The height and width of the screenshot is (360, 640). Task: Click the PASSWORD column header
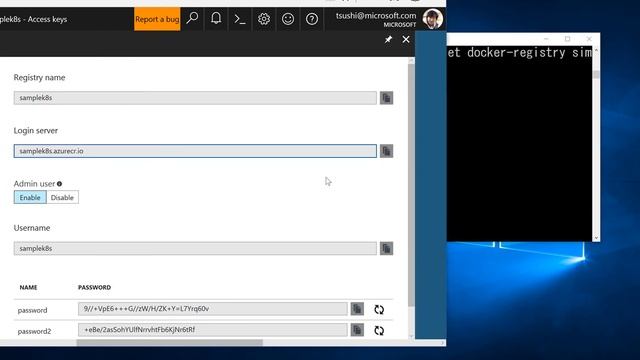pyautogui.click(x=95, y=287)
